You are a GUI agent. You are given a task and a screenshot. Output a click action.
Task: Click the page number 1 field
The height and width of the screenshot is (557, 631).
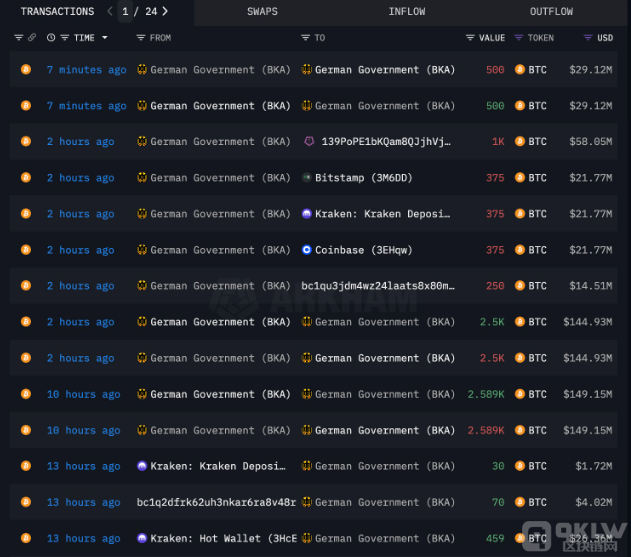click(125, 11)
